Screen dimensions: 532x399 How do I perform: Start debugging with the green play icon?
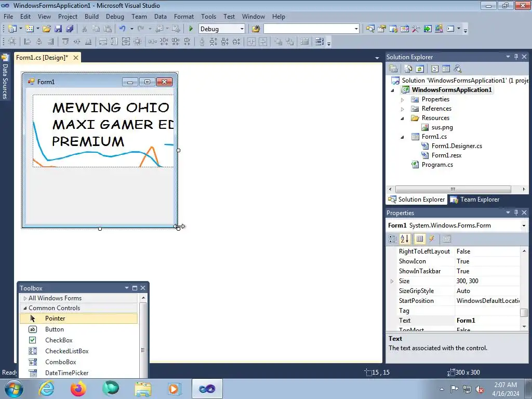point(191,29)
